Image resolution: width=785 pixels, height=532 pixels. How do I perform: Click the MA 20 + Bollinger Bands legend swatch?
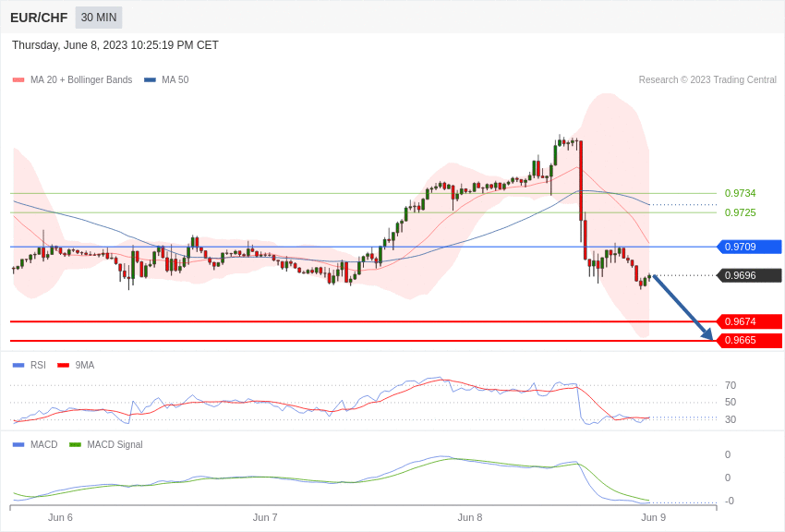click(18, 80)
